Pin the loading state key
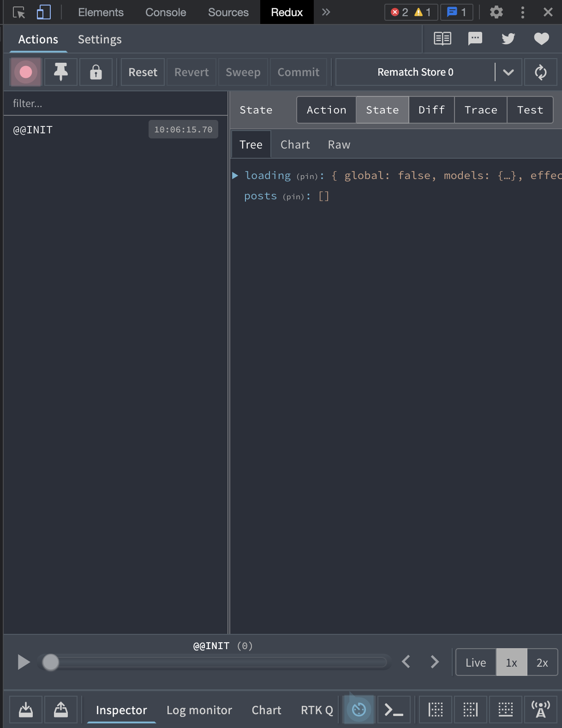 tap(307, 176)
